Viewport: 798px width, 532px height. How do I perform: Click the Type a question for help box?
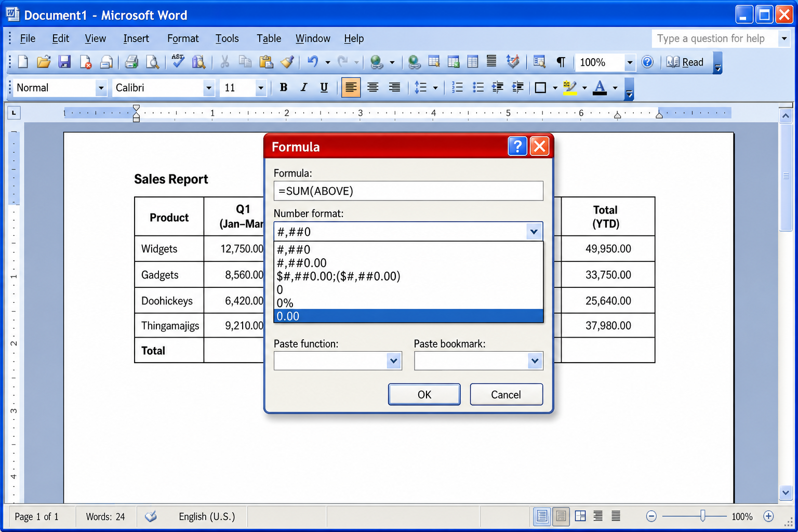(715, 38)
